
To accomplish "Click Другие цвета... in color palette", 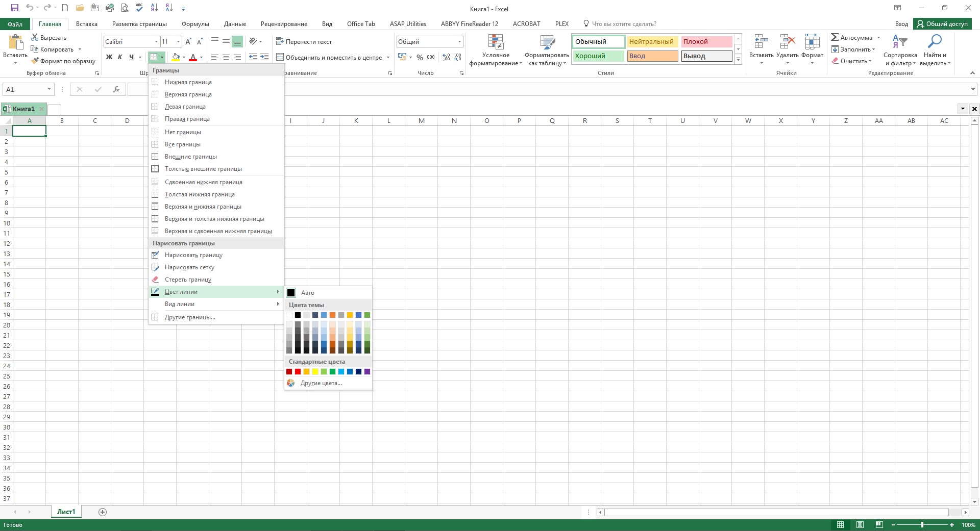I will (x=328, y=383).
